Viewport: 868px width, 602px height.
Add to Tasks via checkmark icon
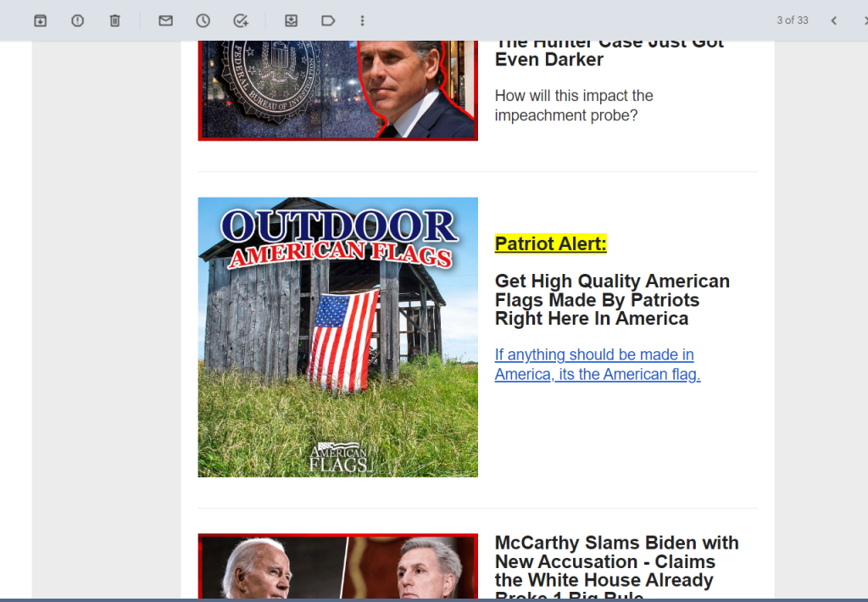241,21
